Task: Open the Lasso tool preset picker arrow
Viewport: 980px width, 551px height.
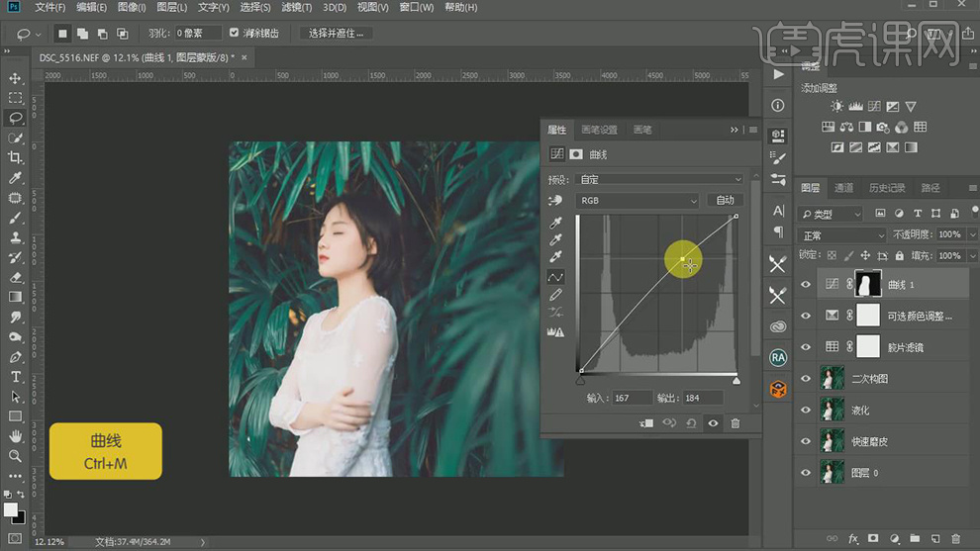Action: tap(39, 34)
